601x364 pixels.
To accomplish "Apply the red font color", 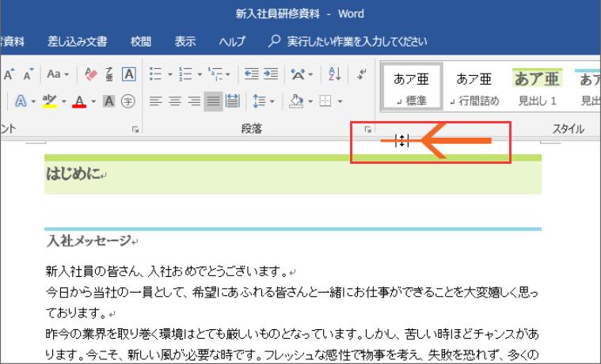I will tap(79, 101).
